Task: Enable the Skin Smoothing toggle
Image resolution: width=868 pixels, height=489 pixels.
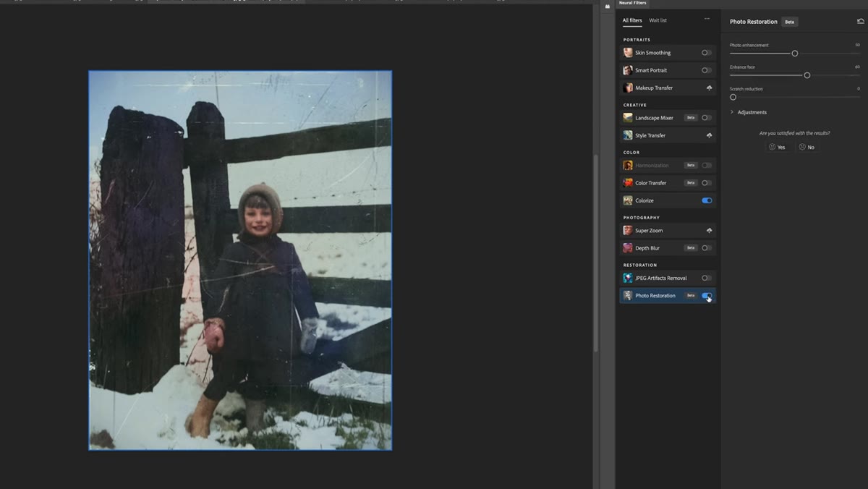Action: point(707,53)
